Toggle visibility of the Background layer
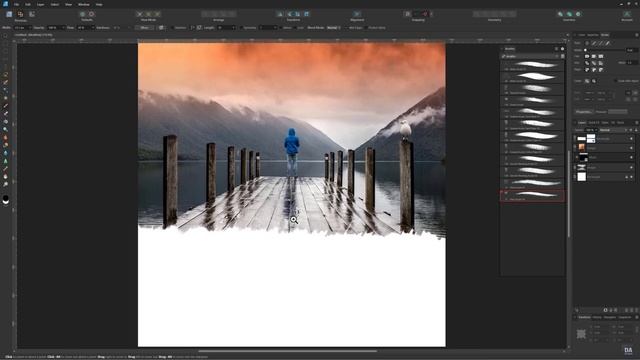The width and height of the screenshot is (640, 360). (631, 177)
